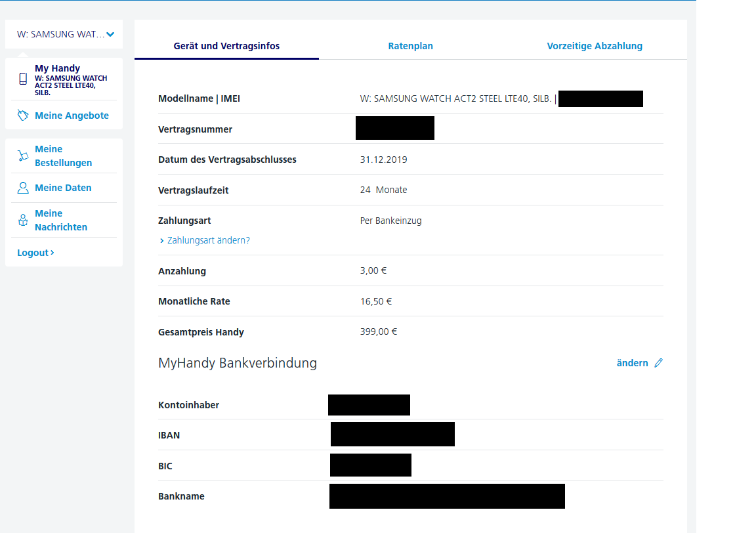
Task: Go to Meine Bestellungen
Action: pyautogui.click(x=63, y=156)
